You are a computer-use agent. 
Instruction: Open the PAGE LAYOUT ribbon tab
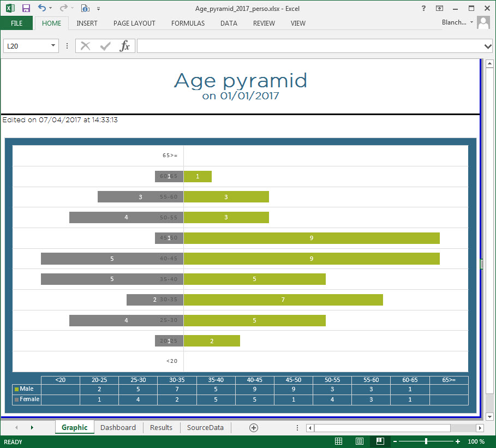134,23
